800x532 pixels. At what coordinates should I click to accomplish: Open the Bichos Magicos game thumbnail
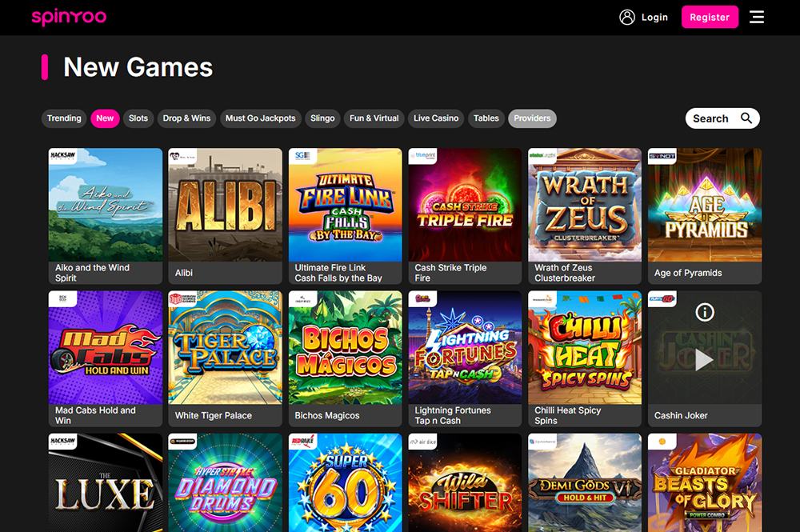pyautogui.click(x=345, y=348)
